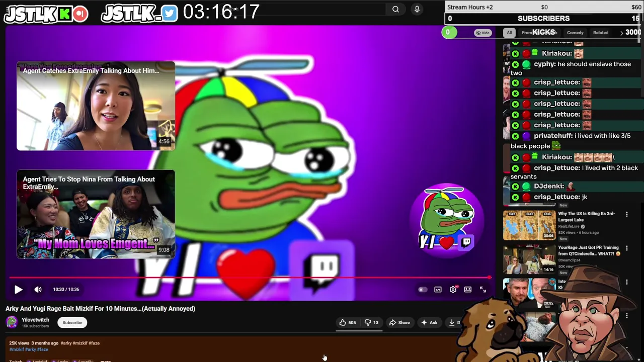
Task: Click the #arky hashtag link in description
Action: click(32, 349)
